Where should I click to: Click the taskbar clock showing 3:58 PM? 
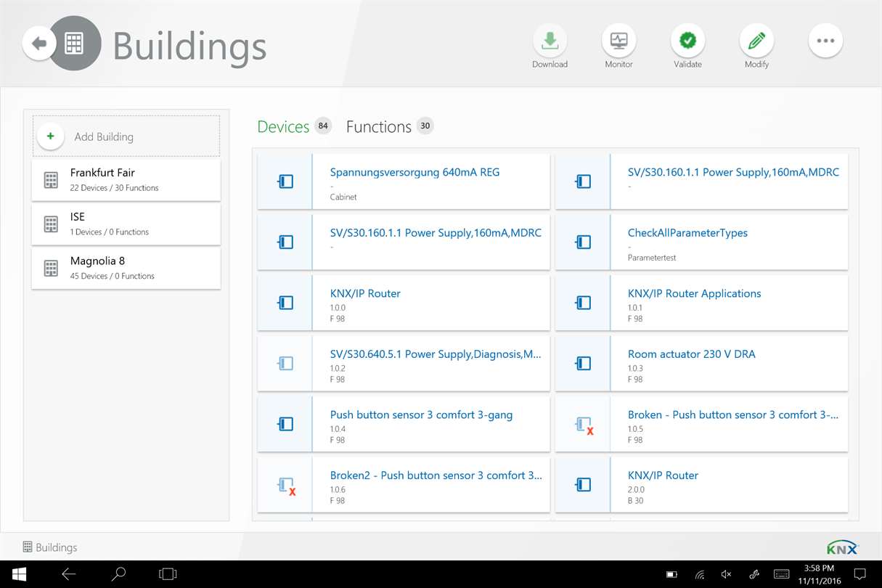(x=820, y=568)
